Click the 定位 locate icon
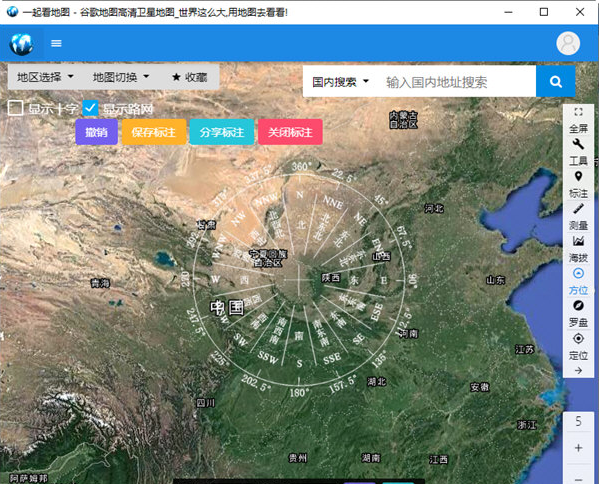This screenshot has height=484, width=600. point(578,338)
